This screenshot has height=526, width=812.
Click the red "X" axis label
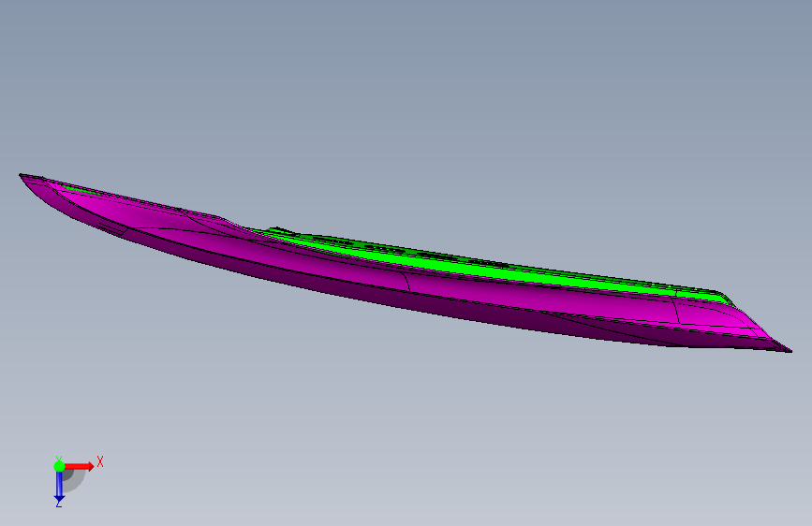(x=100, y=461)
